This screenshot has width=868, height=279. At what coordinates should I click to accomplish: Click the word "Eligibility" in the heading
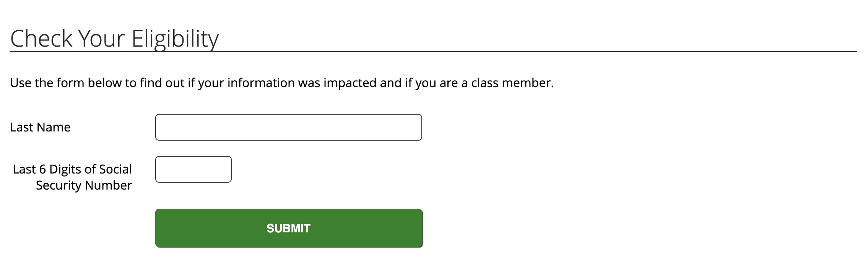(x=175, y=39)
